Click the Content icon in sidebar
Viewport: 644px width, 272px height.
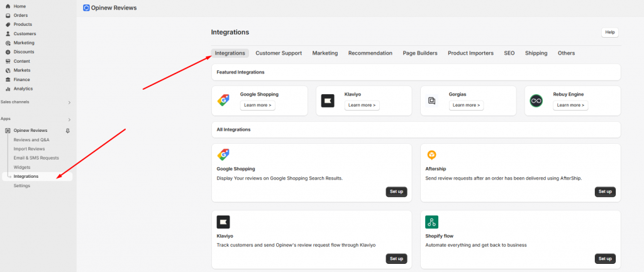[x=8, y=61]
